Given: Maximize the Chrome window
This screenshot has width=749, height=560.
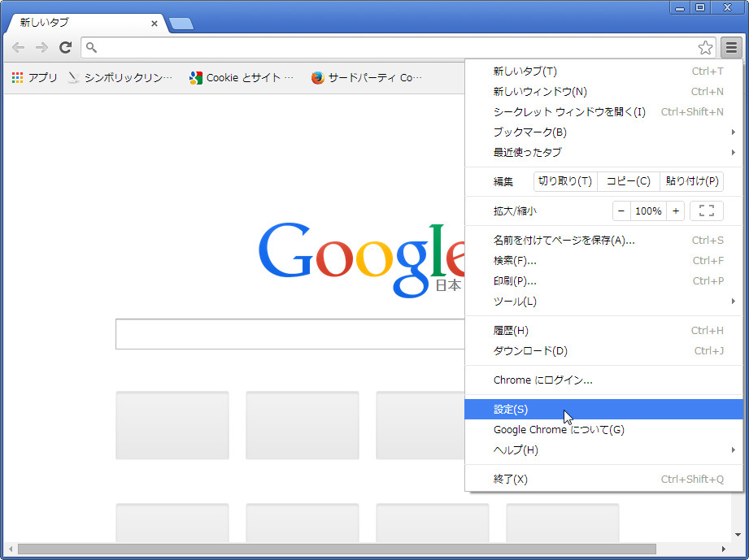Looking at the screenshot, I should (x=700, y=7).
